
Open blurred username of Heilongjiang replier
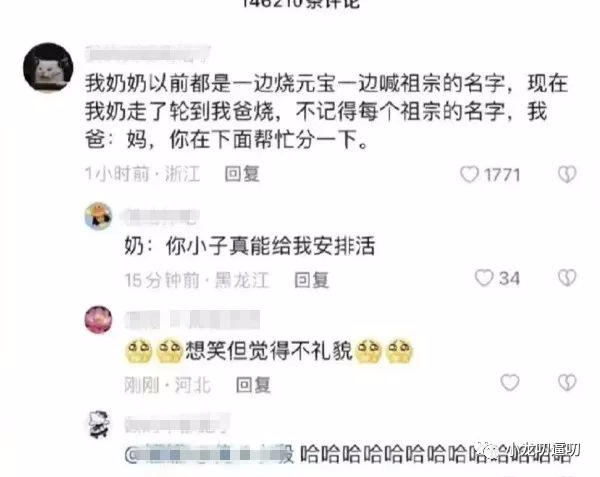(160, 217)
